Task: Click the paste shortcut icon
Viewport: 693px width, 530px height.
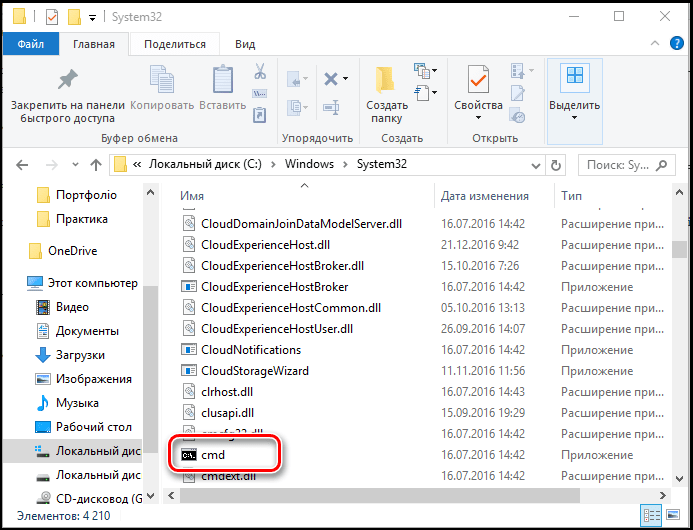Action: pos(259,115)
